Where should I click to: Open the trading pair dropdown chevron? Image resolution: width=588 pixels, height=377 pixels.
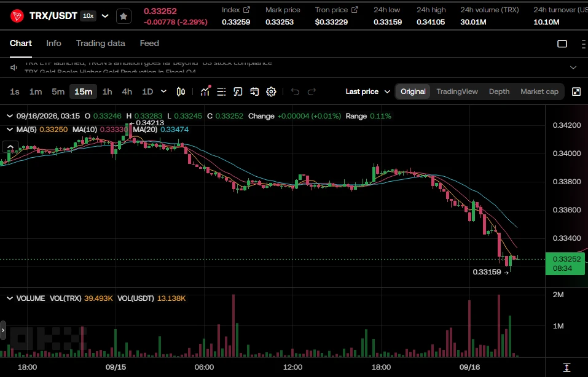106,16
